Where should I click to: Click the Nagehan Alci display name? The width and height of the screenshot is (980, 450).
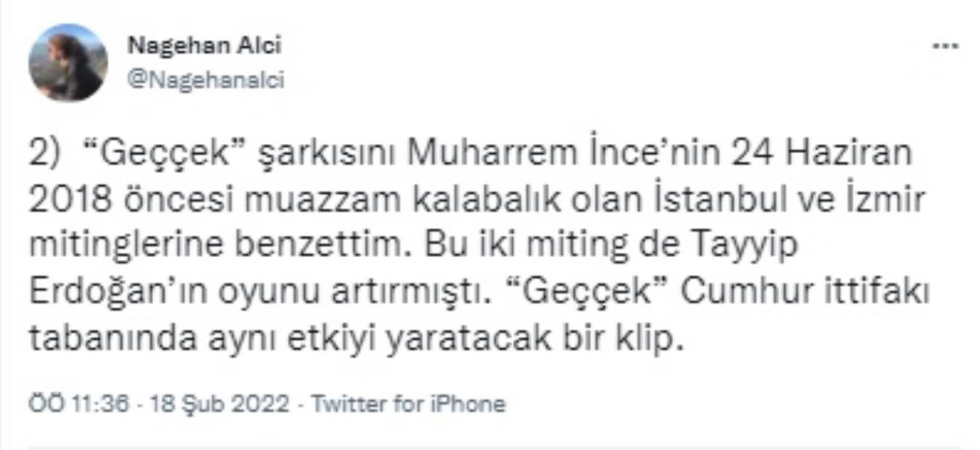(204, 46)
